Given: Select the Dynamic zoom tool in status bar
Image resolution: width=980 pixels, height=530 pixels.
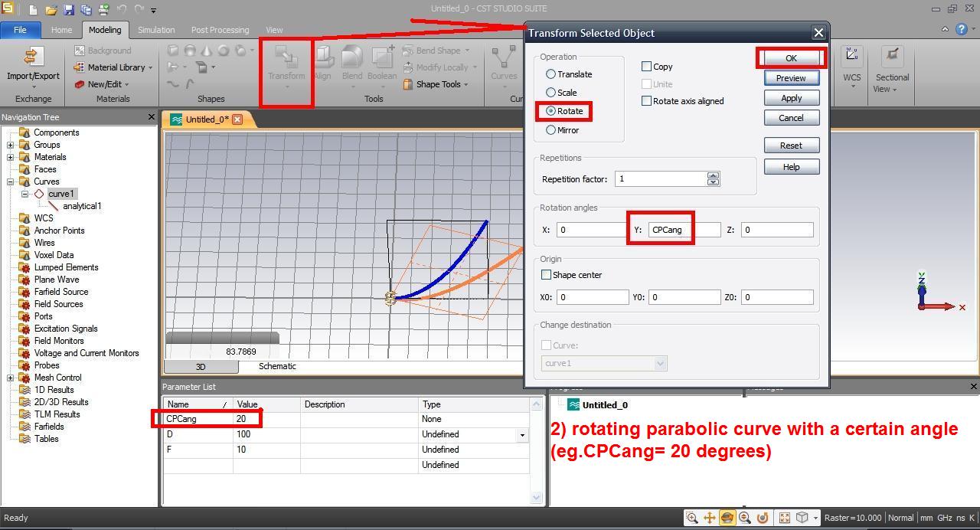Looking at the screenshot, I should pos(745,518).
